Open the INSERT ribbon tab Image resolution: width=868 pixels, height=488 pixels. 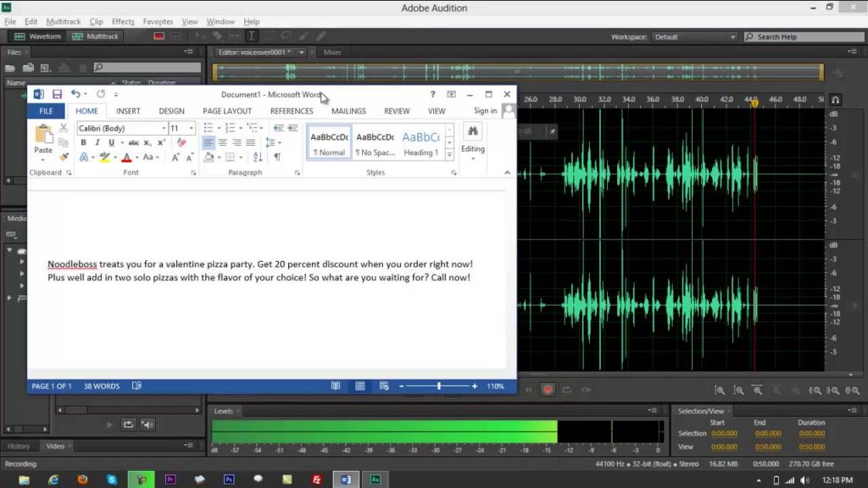128,111
